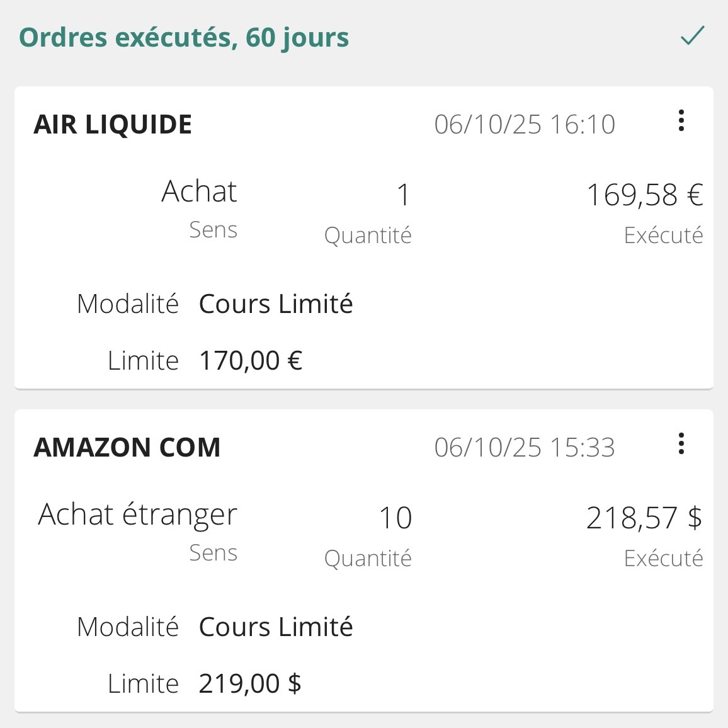Image resolution: width=728 pixels, height=728 pixels.
Task: Click 'Cours Limité' in the AMAZON COM card
Action: (276, 627)
